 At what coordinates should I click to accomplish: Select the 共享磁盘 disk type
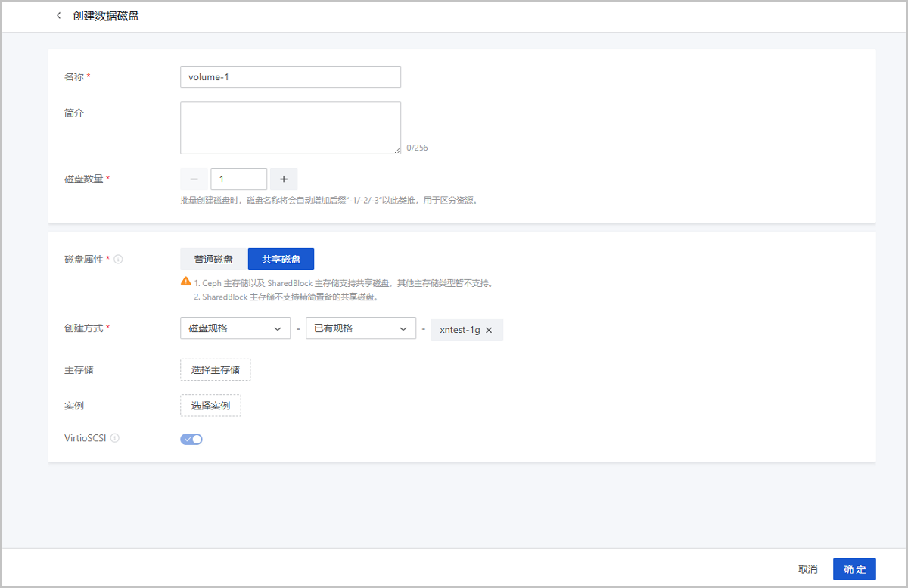(x=281, y=259)
